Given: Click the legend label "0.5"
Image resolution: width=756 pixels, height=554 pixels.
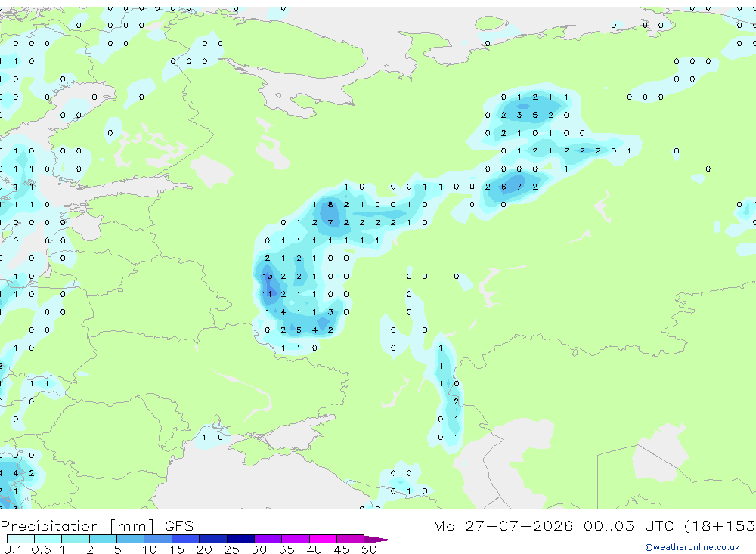Looking at the screenshot, I should [x=41, y=549].
